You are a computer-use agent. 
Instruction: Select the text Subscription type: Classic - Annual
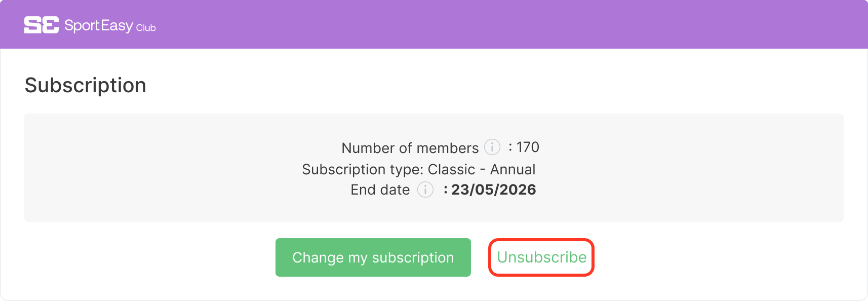point(419,169)
